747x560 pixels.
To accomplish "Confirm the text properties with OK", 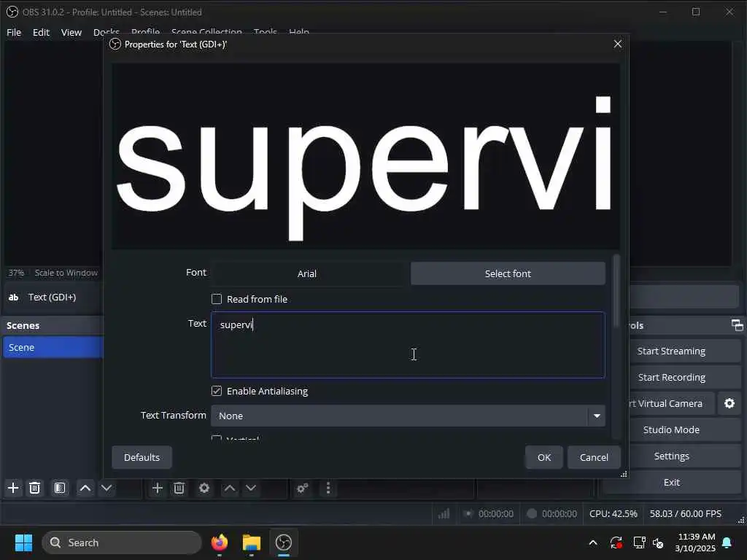I will point(544,457).
